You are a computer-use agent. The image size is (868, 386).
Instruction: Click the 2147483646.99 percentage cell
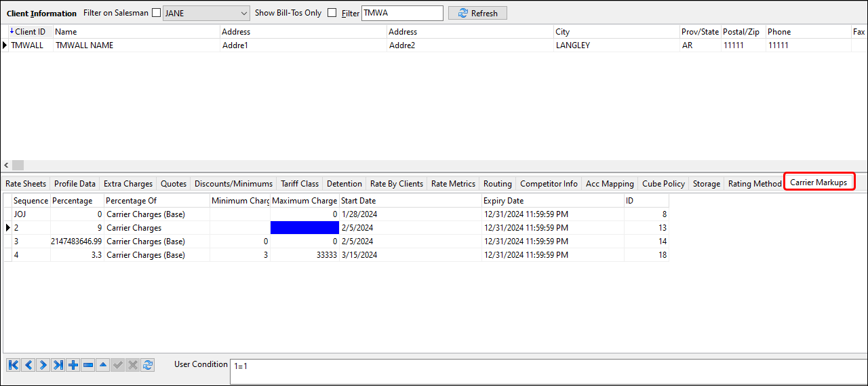[77, 242]
